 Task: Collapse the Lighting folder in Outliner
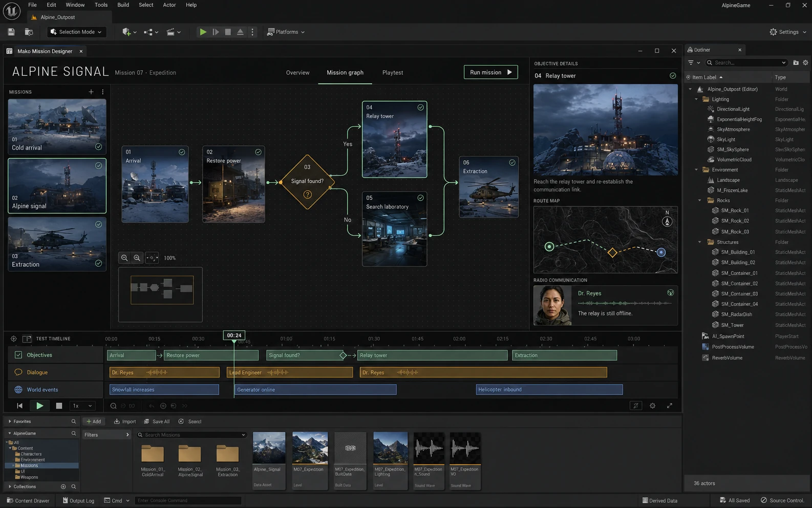[696, 99]
